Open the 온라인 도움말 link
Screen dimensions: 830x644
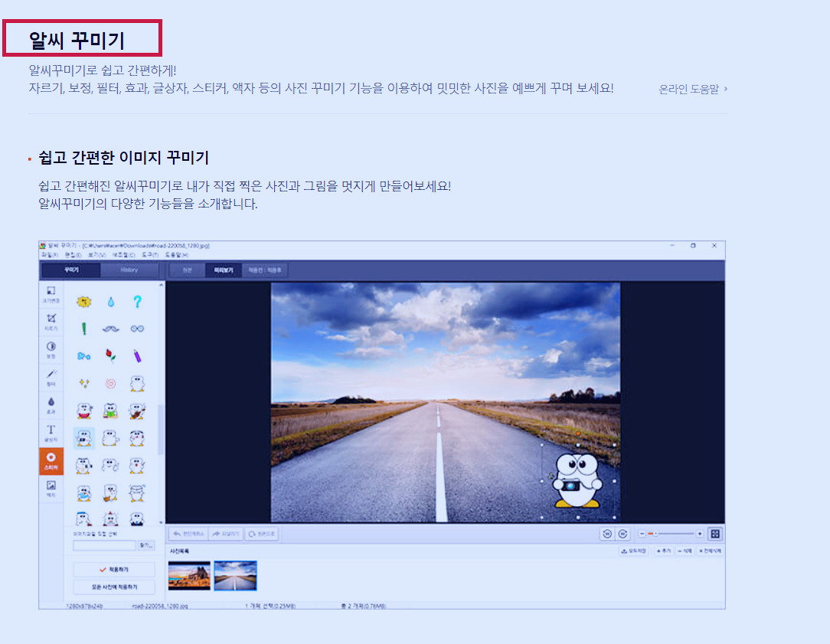click(x=693, y=89)
